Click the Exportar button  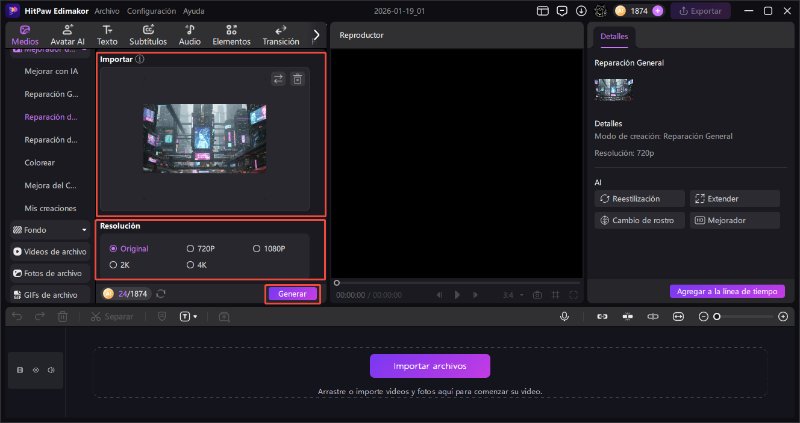701,11
